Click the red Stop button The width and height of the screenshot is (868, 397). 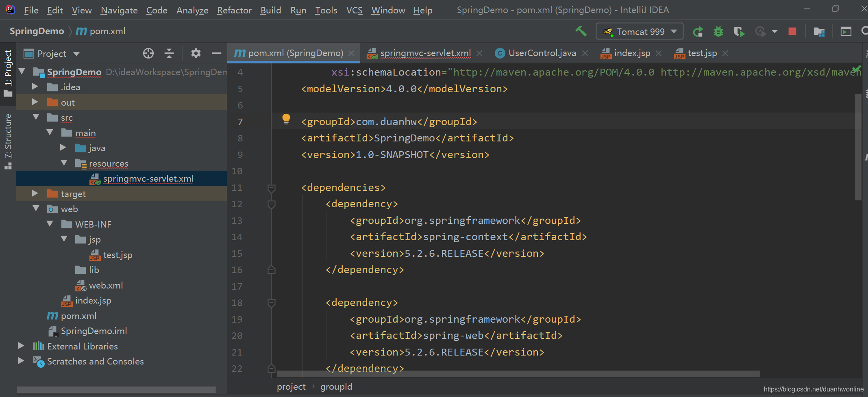pyautogui.click(x=792, y=31)
